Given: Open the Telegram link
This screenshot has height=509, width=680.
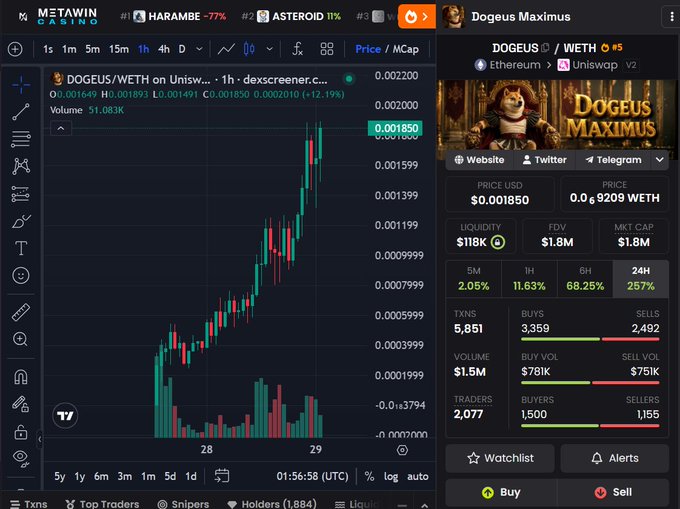Looking at the screenshot, I should pyautogui.click(x=613, y=160).
